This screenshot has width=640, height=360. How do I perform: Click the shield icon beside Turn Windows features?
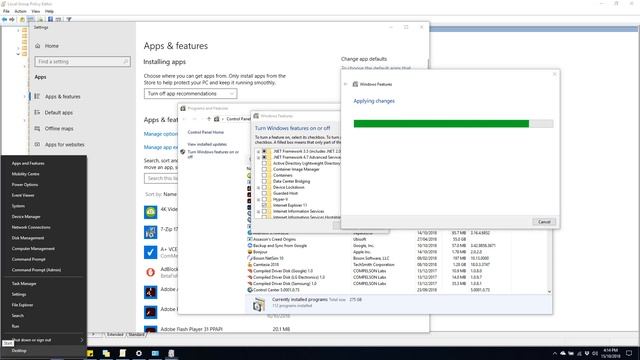click(182, 152)
